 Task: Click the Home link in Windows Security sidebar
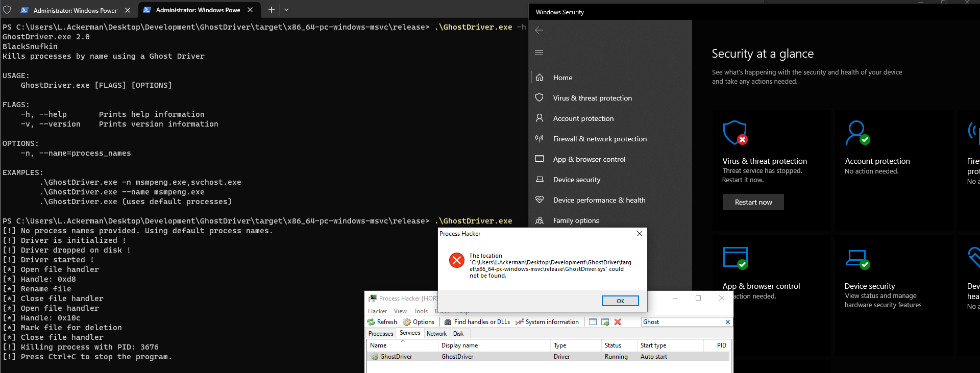point(562,78)
